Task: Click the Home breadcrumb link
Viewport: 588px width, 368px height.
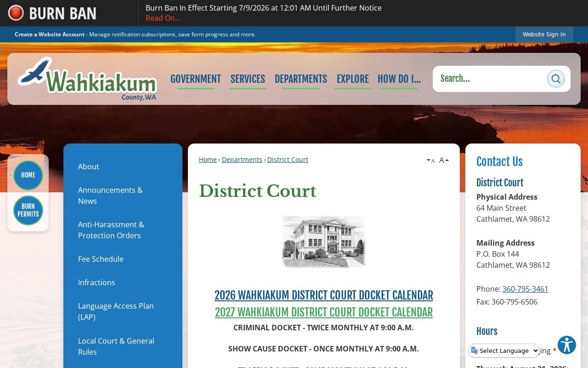Action: 208,160
